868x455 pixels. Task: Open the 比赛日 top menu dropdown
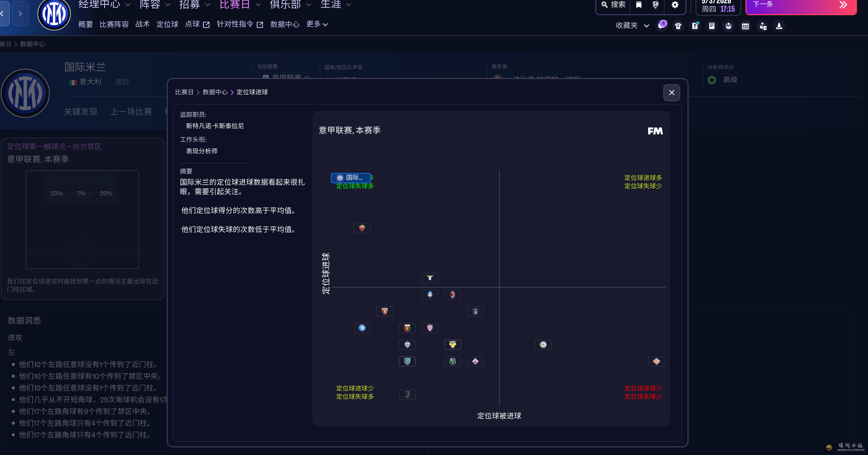[x=240, y=5]
